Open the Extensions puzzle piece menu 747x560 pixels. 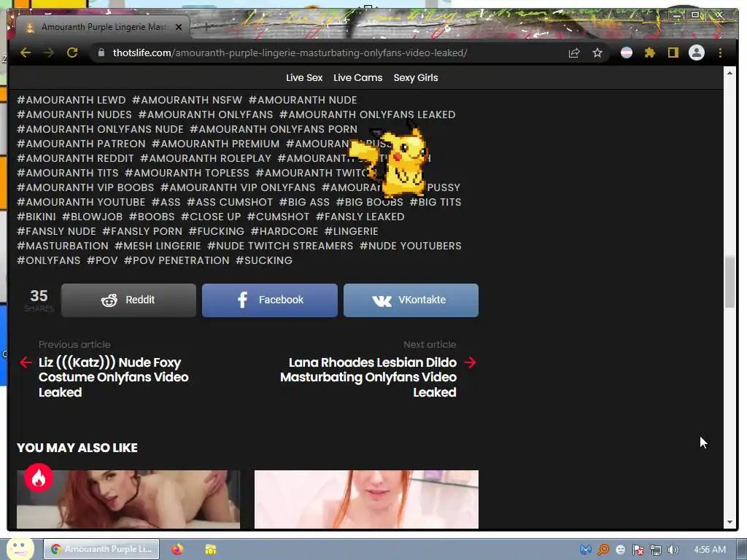click(x=650, y=52)
